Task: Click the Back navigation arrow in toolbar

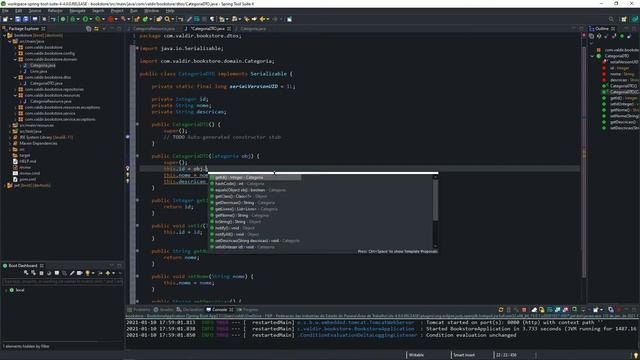Action: coord(262,19)
